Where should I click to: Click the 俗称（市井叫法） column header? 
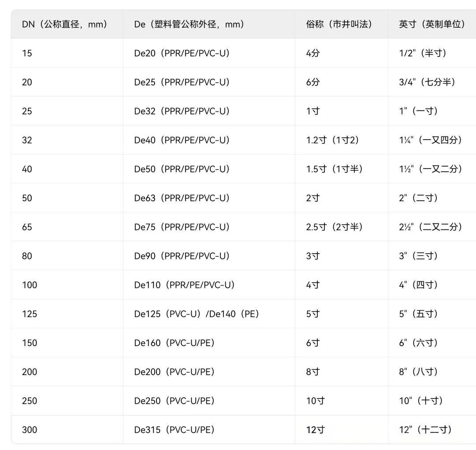coord(339,24)
